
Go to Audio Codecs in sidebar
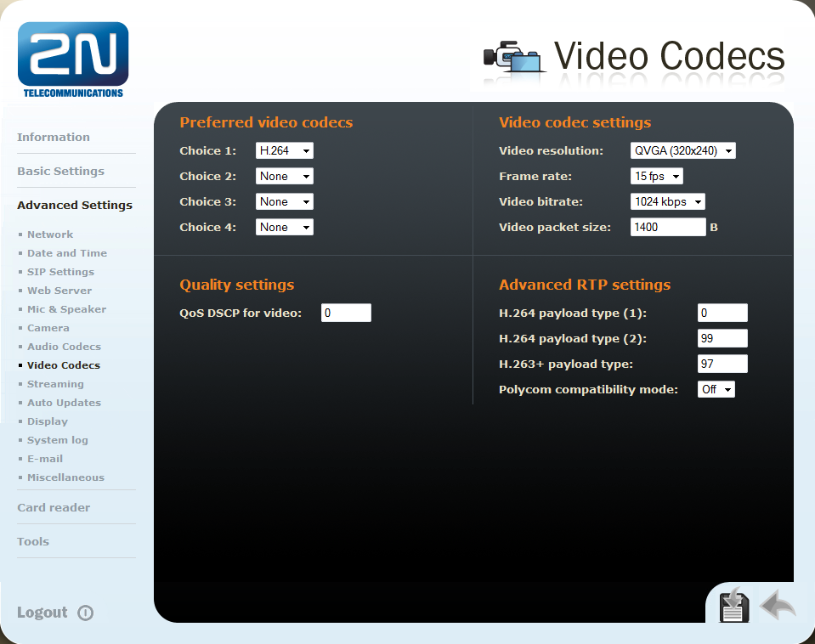(64, 347)
